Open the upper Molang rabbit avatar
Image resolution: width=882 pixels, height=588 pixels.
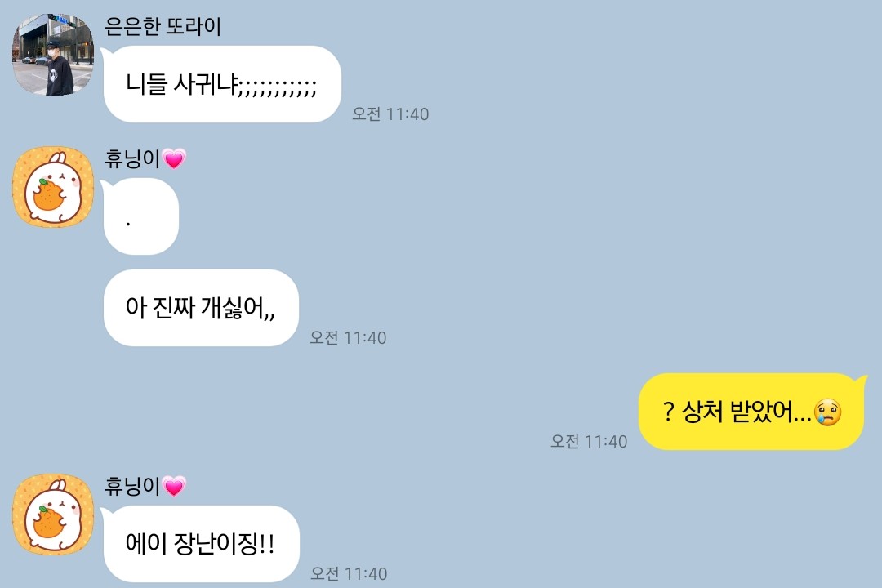coord(53,187)
